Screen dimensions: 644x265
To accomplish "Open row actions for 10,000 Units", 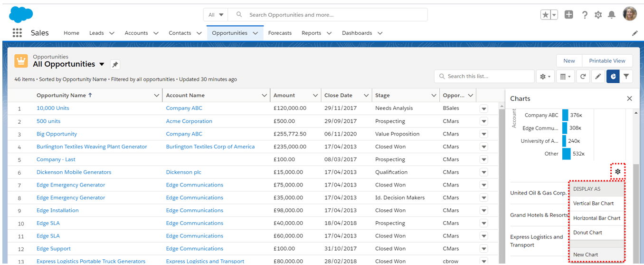I will coord(484,108).
